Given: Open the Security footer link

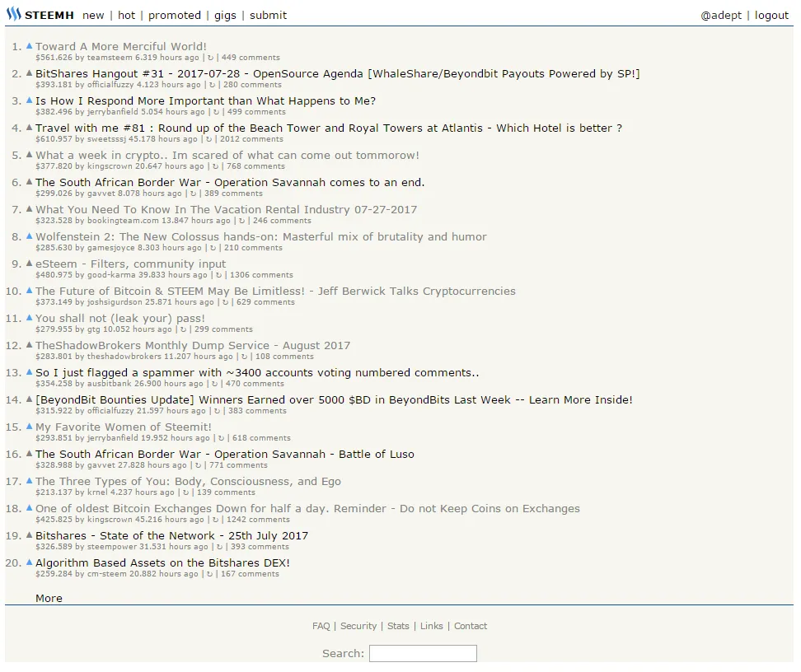Looking at the screenshot, I should tap(358, 626).
